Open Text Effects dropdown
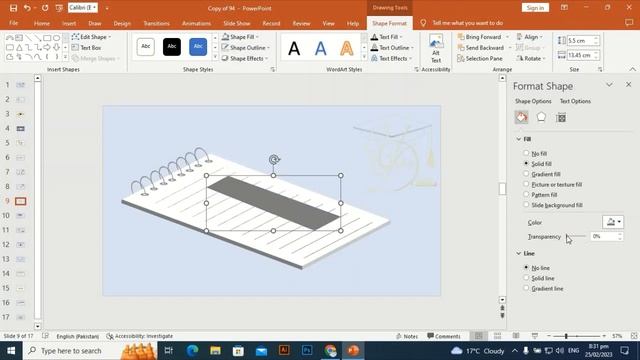This screenshot has width=640, height=360. click(391, 58)
